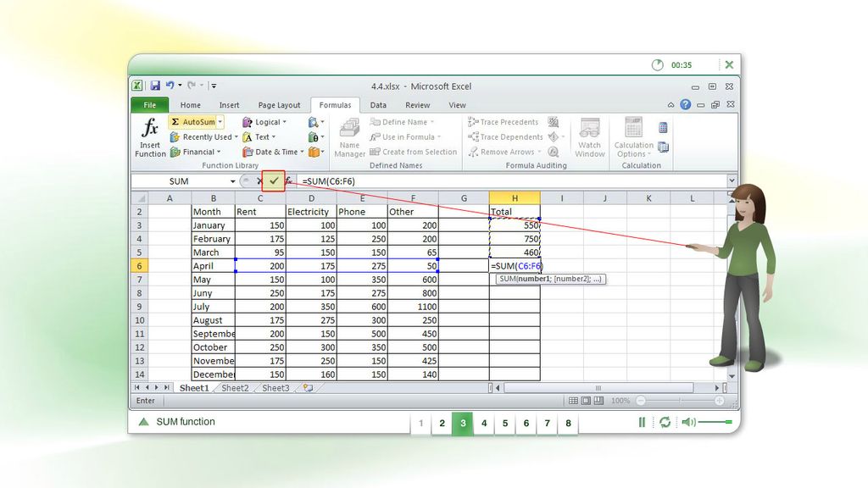The width and height of the screenshot is (868, 488).
Task: Pause the tutorial playback
Action: [642, 422]
